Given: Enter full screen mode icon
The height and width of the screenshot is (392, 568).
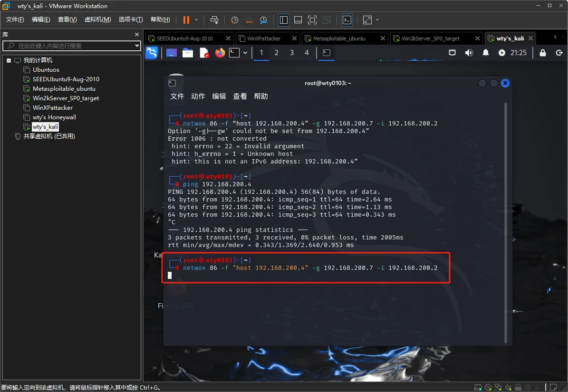Looking at the screenshot, I should (312, 20).
